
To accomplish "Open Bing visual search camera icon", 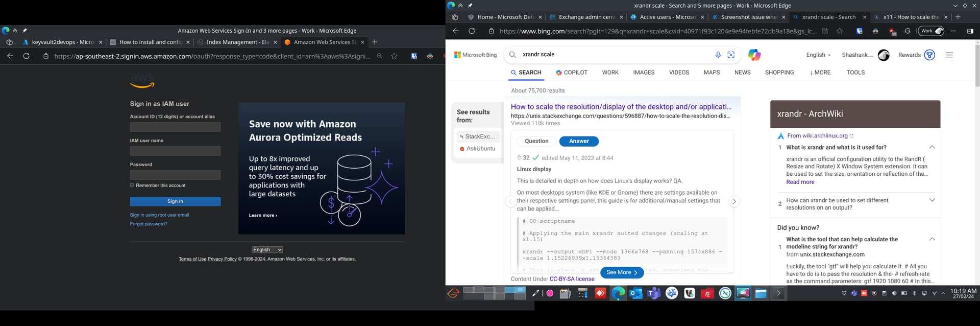I will [731, 55].
